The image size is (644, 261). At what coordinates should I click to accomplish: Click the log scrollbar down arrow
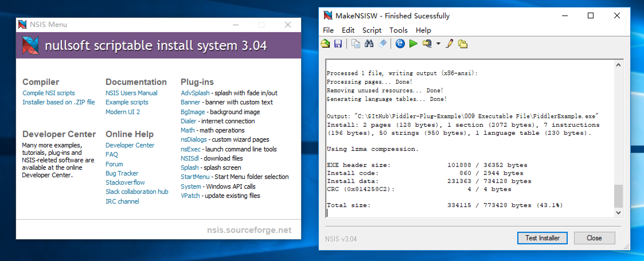(618, 213)
